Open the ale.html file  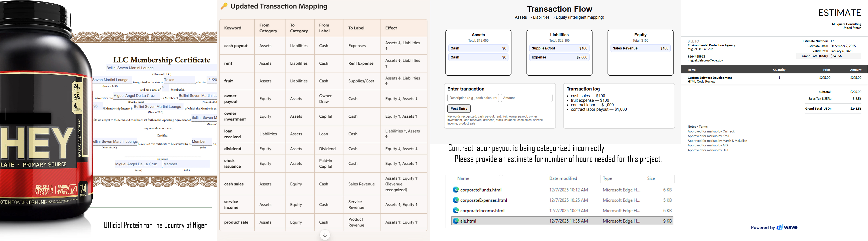pos(468,221)
